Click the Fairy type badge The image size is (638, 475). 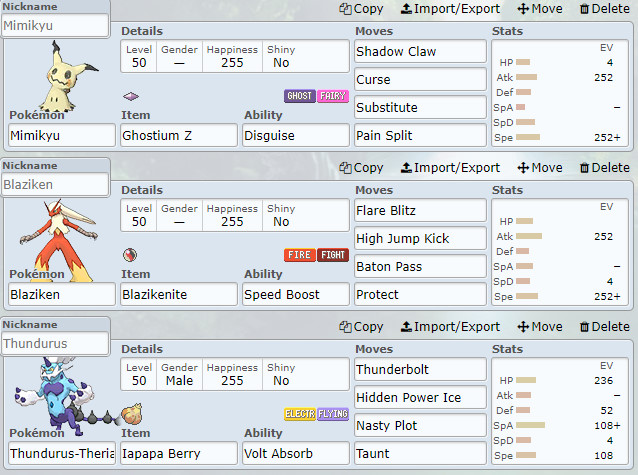[x=333, y=96]
